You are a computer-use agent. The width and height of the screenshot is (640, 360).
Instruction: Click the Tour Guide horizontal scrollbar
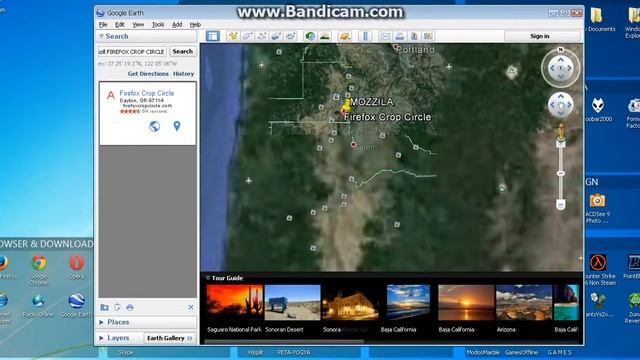[284, 342]
